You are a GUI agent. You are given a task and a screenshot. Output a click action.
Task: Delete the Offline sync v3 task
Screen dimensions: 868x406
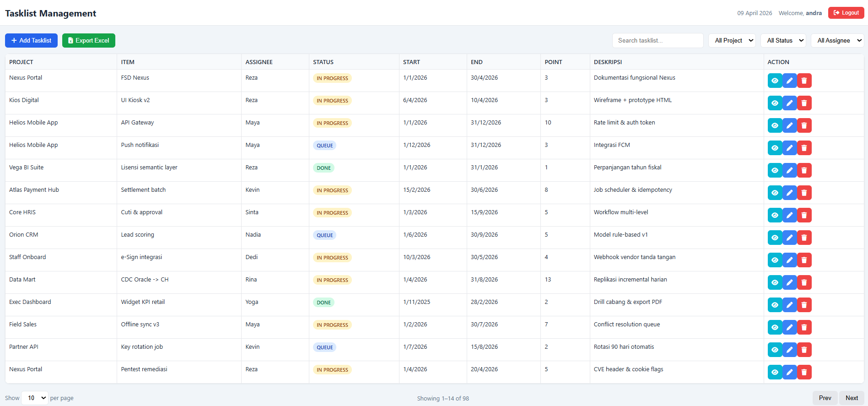tap(804, 327)
